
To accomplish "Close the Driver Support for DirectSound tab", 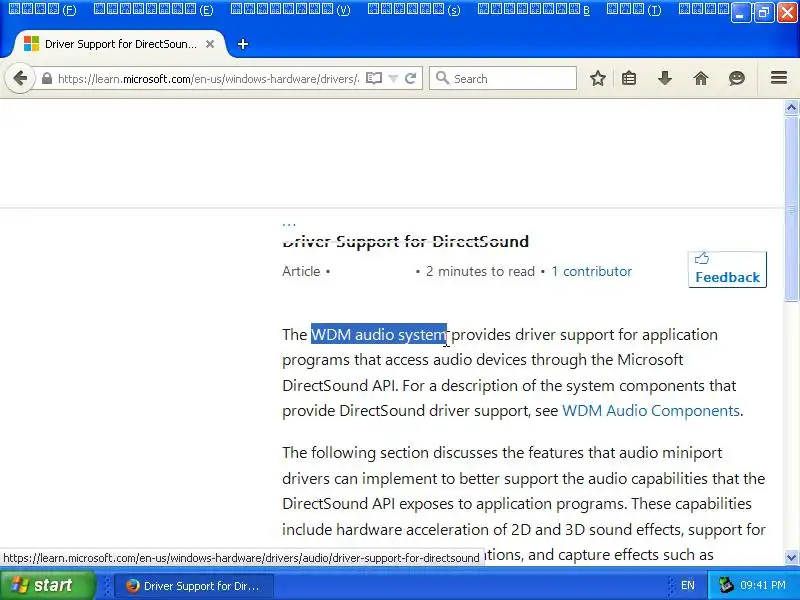I will coord(210,44).
